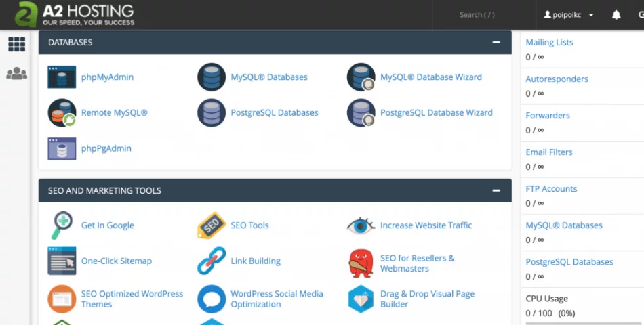The height and width of the screenshot is (325, 644).
Task: Open the Remote MySQL® link
Action: pos(114,112)
